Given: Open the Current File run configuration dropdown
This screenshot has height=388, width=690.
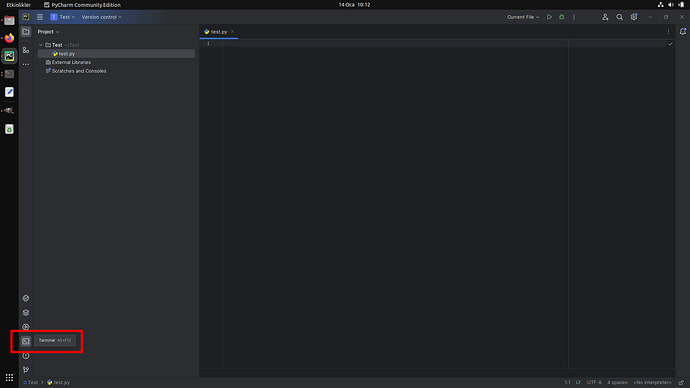Looking at the screenshot, I should click(523, 17).
